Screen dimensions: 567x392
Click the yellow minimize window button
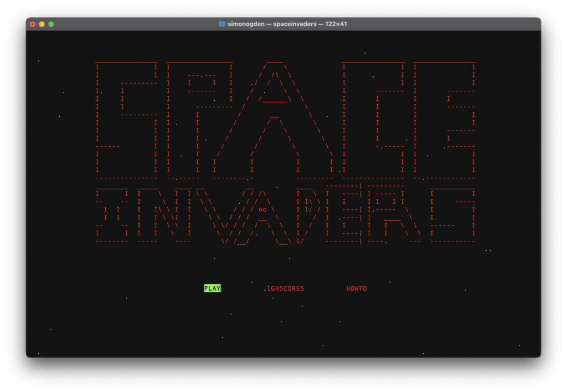coord(42,24)
